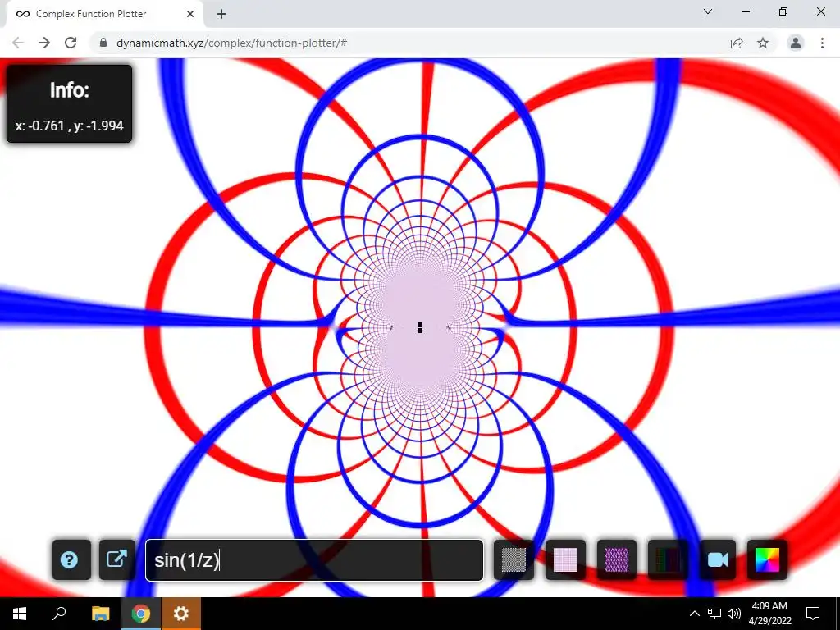This screenshot has width=840, height=630.
Task: Select the Complex Function Plotter browser tab
Action: (105, 14)
